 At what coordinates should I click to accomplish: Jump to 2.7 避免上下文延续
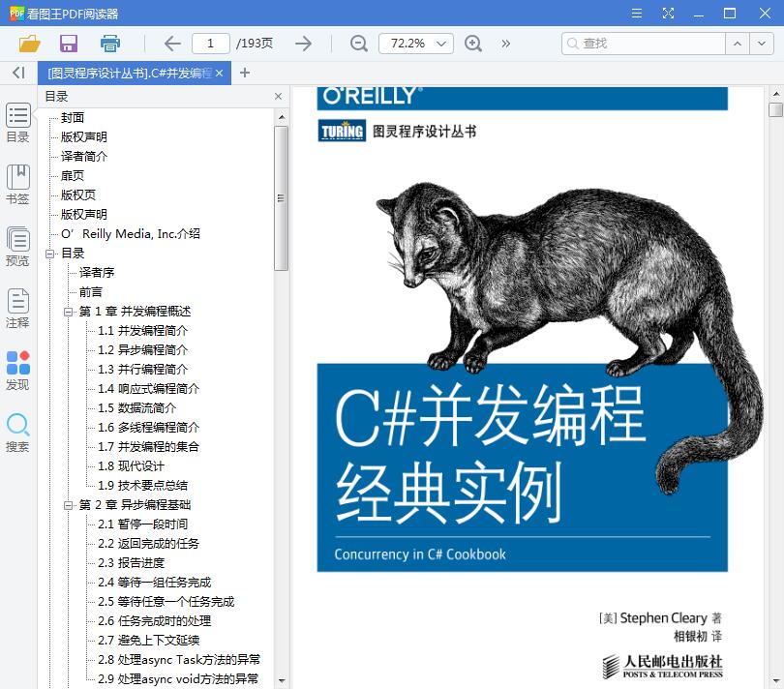[148, 640]
